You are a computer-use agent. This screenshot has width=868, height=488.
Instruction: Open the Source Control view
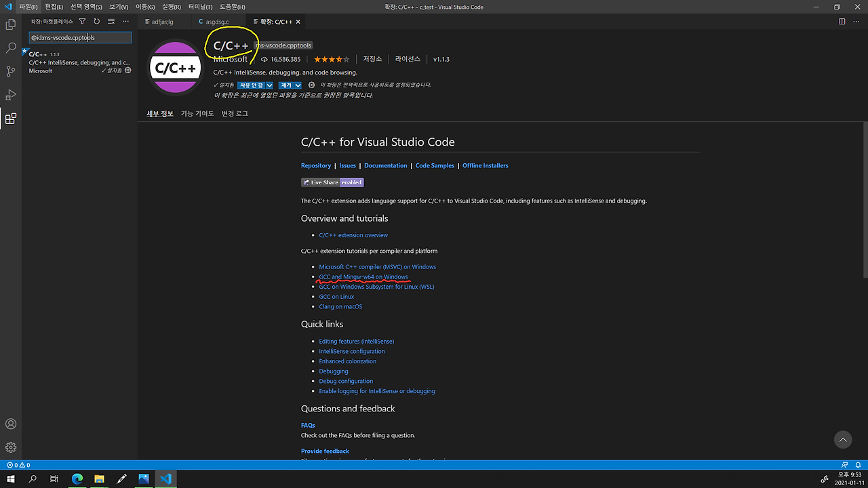tap(11, 71)
